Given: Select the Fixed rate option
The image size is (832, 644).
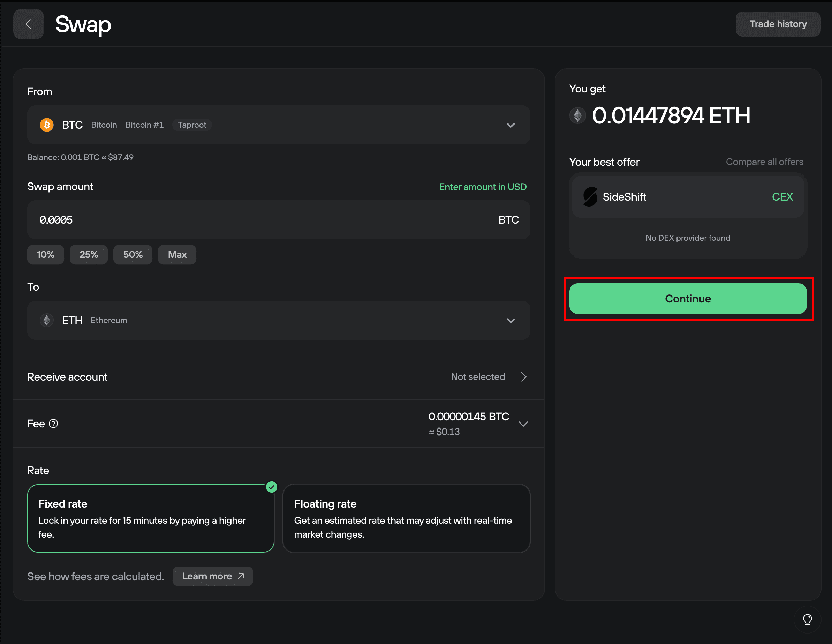Looking at the screenshot, I should [151, 518].
